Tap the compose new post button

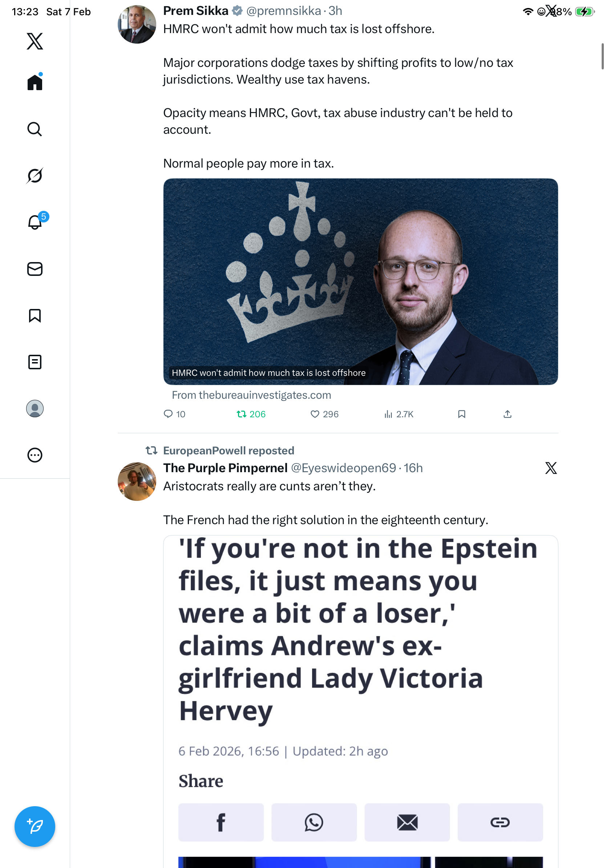click(35, 827)
